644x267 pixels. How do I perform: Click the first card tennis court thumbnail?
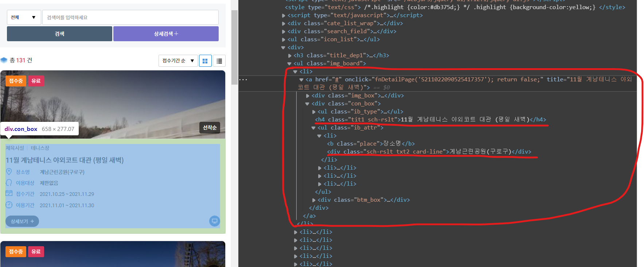point(113,104)
